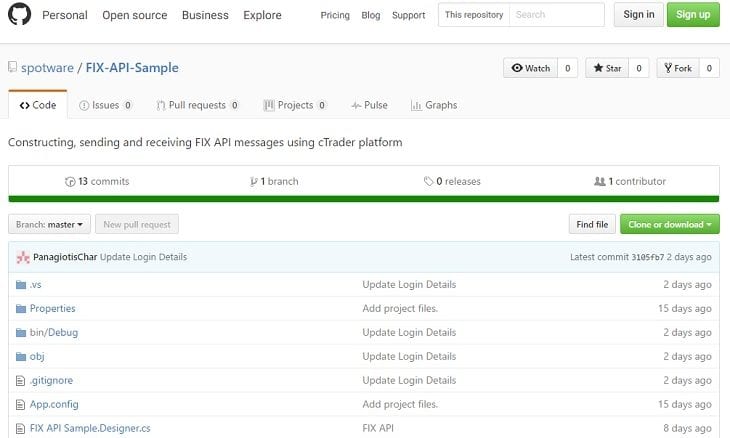Image resolution: width=730 pixels, height=438 pixels.
Task: Click the Find file button
Action: click(x=592, y=224)
